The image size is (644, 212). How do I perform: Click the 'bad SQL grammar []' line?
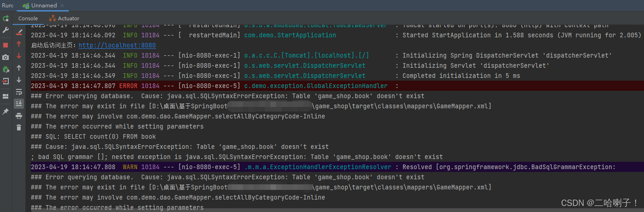tap(237, 157)
